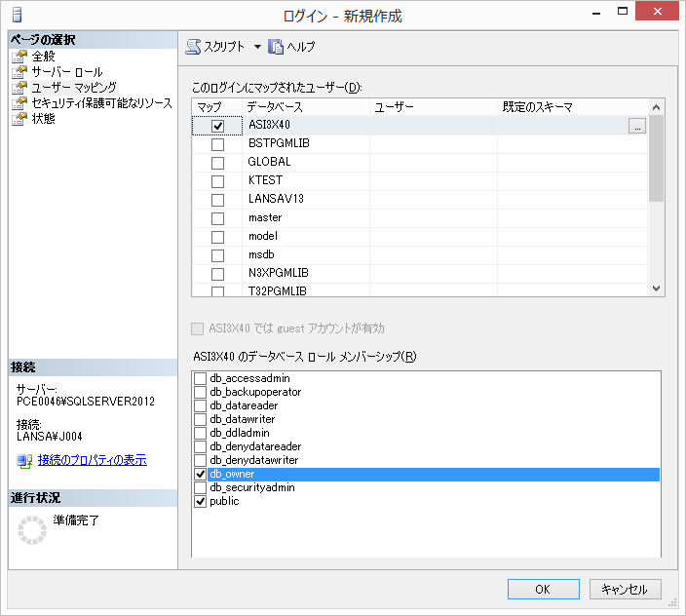Viewport: 686px width, 616px height.
Task: Select the サーバー ロール page icon
Action: coord(19,72)
